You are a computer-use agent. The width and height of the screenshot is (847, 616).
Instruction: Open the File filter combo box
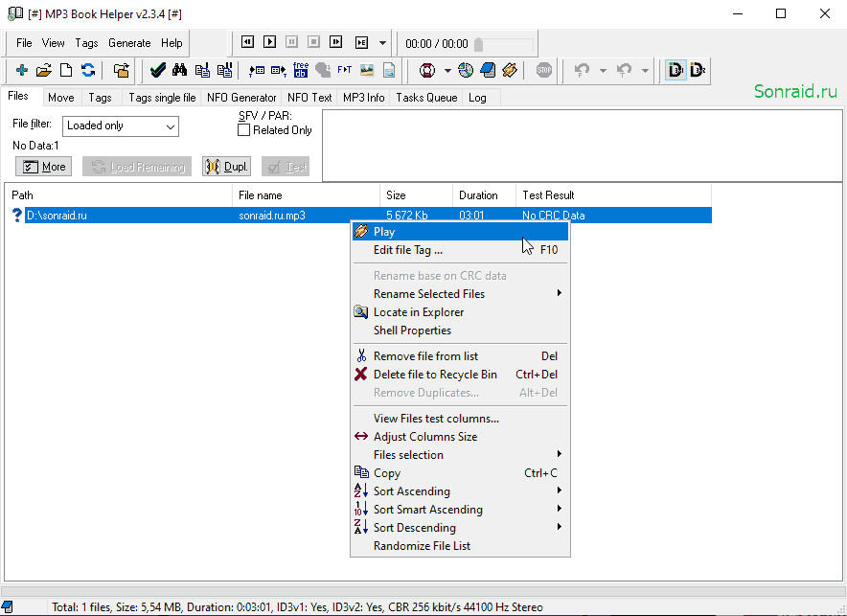tap(121, 125)
